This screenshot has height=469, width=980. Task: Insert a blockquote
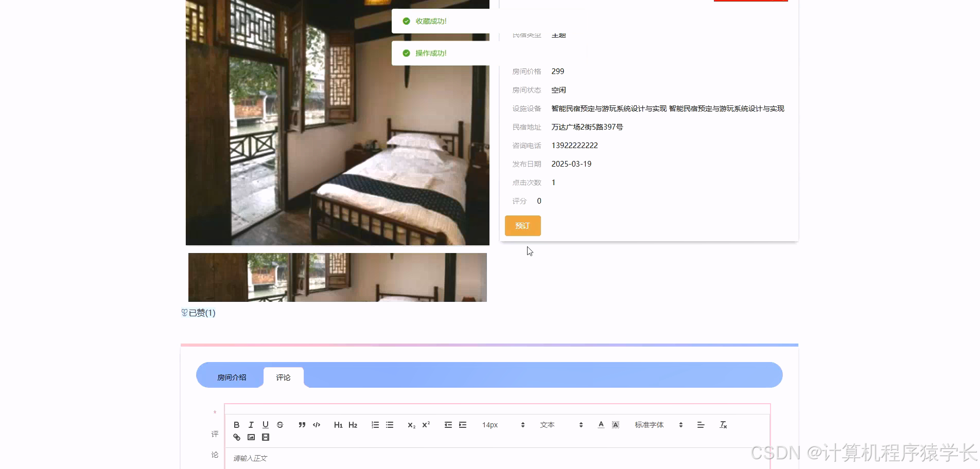click(302, 424)
